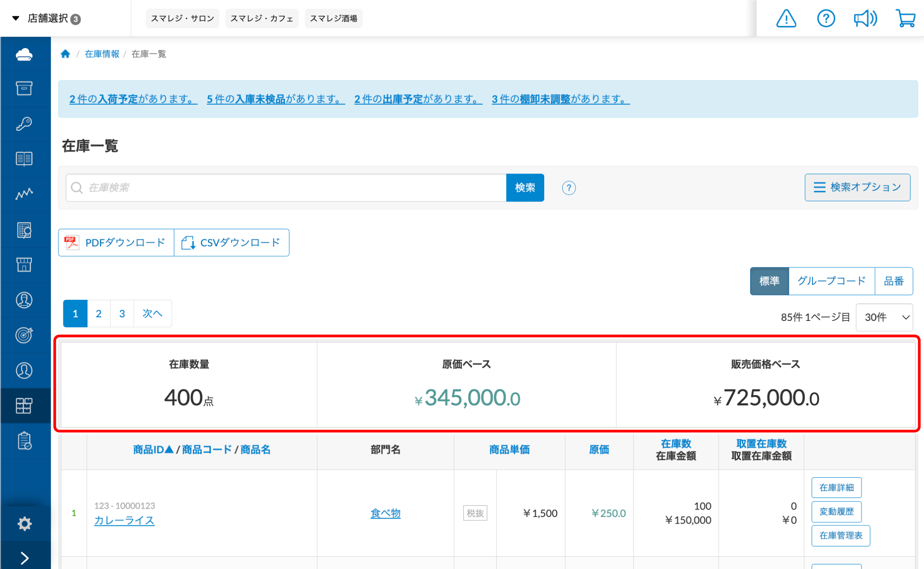Click the 在庫検索 search input field
Image resolution: width=924 pixels, height=569 pixels.
pyautogui.click(x=288, y=187)
